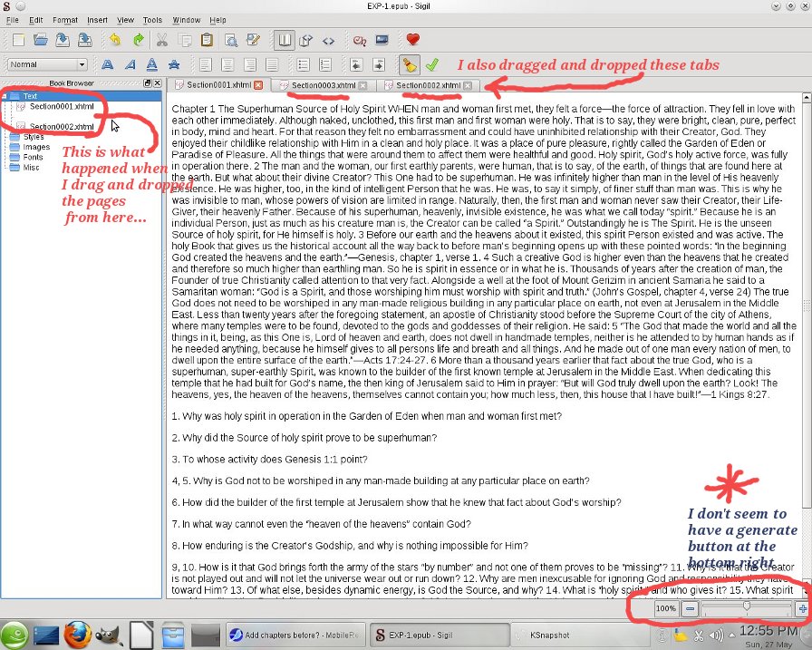Redo with the green arrow icon

pos(138,40)
